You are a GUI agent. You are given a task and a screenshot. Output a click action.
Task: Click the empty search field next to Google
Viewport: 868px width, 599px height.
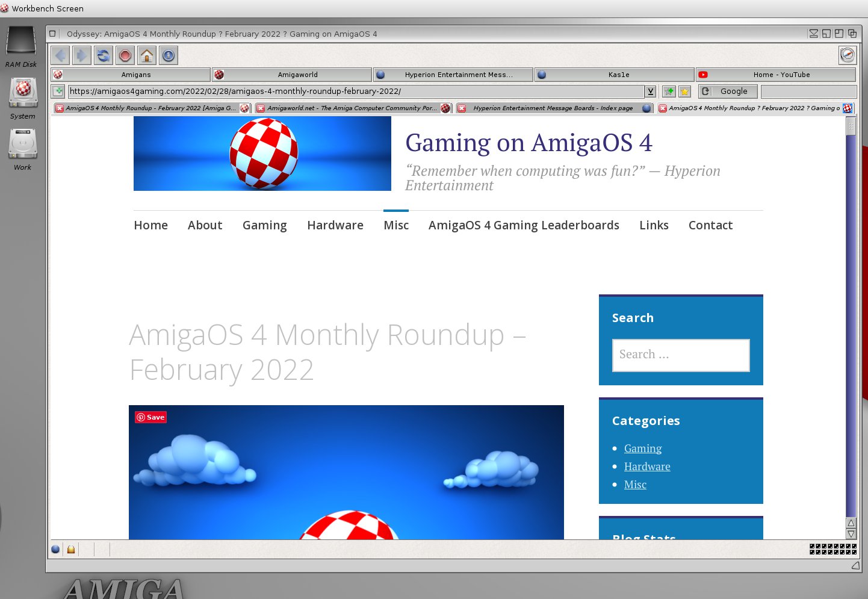point(808,92)
